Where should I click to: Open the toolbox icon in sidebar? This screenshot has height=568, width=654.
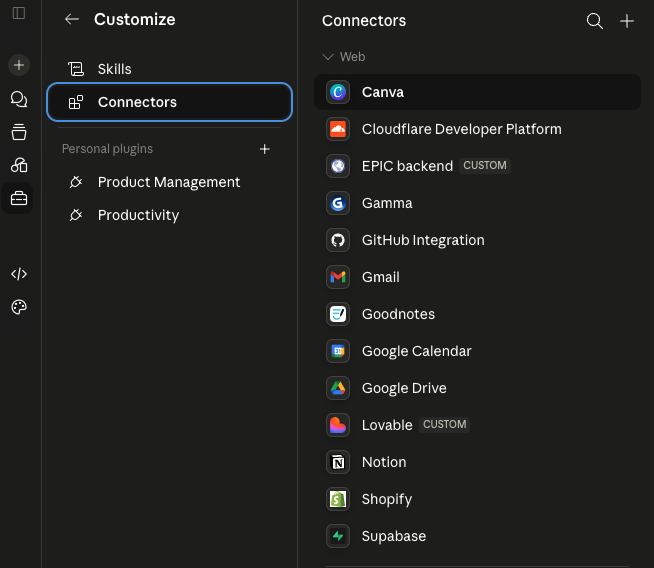(19, 198)
